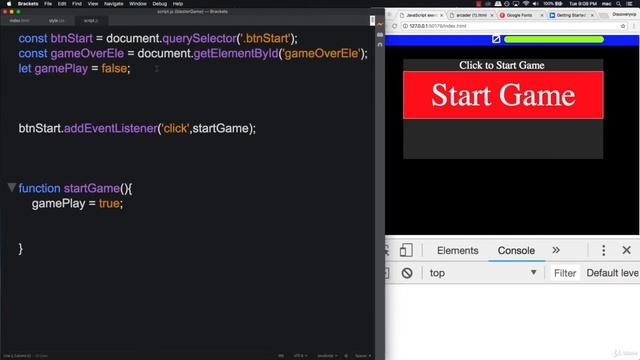The width and height of the screenshot is (640, 360).
Task: Click Brackets Live Preview lightning icon
Action: click(380, 24)
